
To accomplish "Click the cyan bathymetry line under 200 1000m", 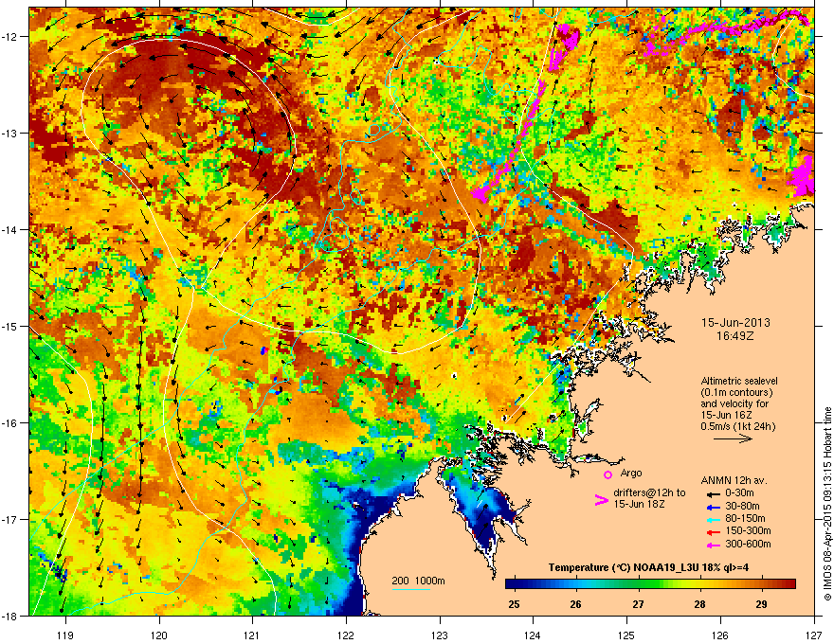I will [410, 589].
